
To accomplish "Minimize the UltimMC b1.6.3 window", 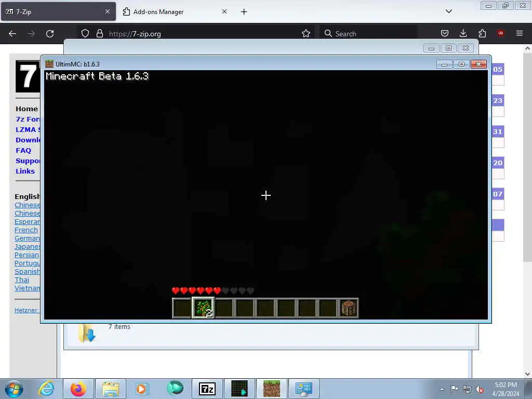I will (x=445, y=64).
